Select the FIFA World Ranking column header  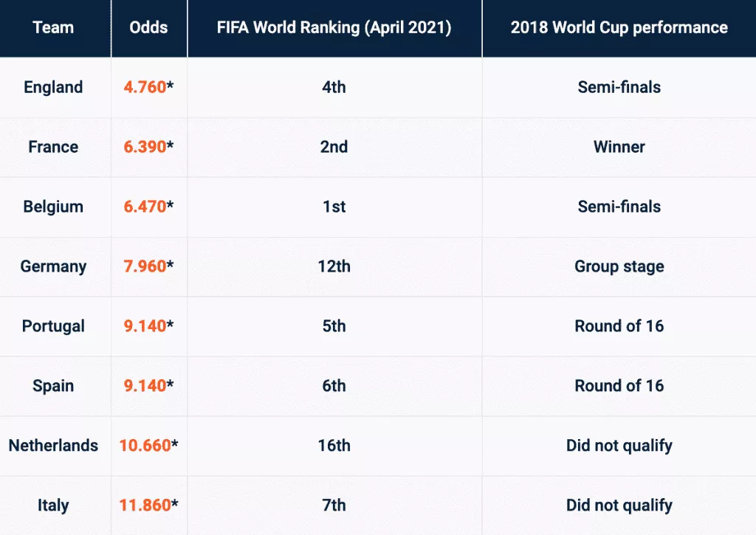tap(334, 28)
